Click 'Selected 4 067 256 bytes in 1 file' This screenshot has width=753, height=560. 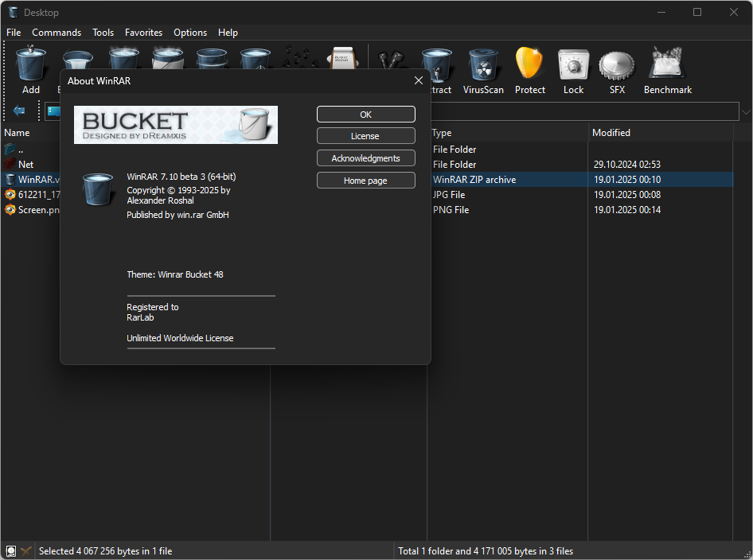pyautogui.click(x=105, y=551)
